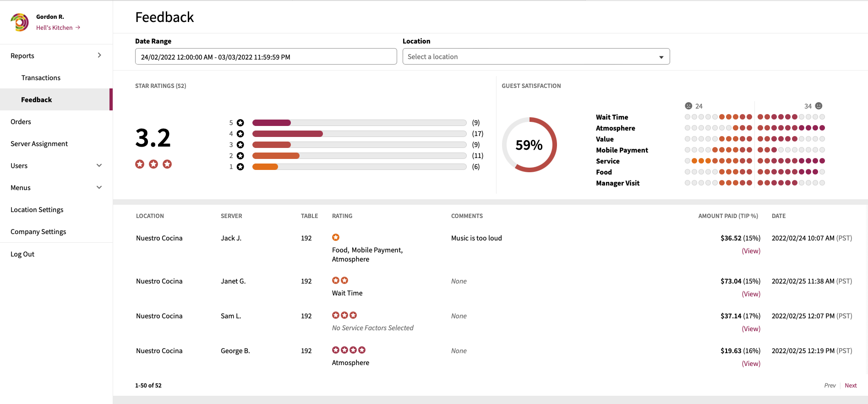This screenshot has width=868, height=404.
Task: Click the arrow next to Hell's Kitchen
Action: tap(78, 27)
